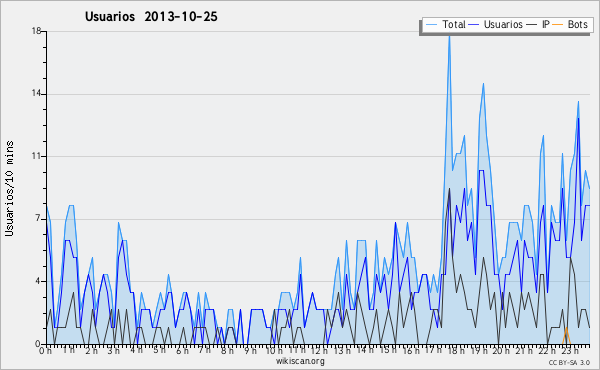The height and width of the screenshot is (370, 600).
Task: Click the '17 h' x-axis label
Action: point(433,350)
